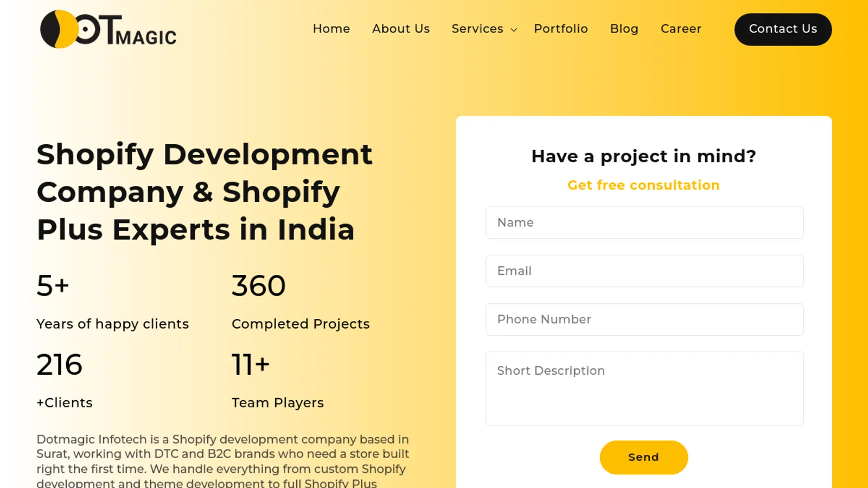Expand the Services dropdown chevron
This screenshot has height=488, width=868.
514,30
